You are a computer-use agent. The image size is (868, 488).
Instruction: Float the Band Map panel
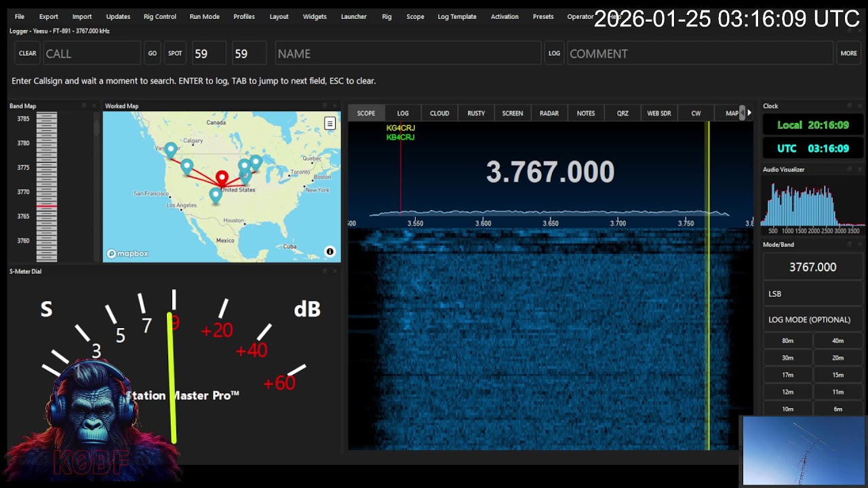(x=84, y=106)
